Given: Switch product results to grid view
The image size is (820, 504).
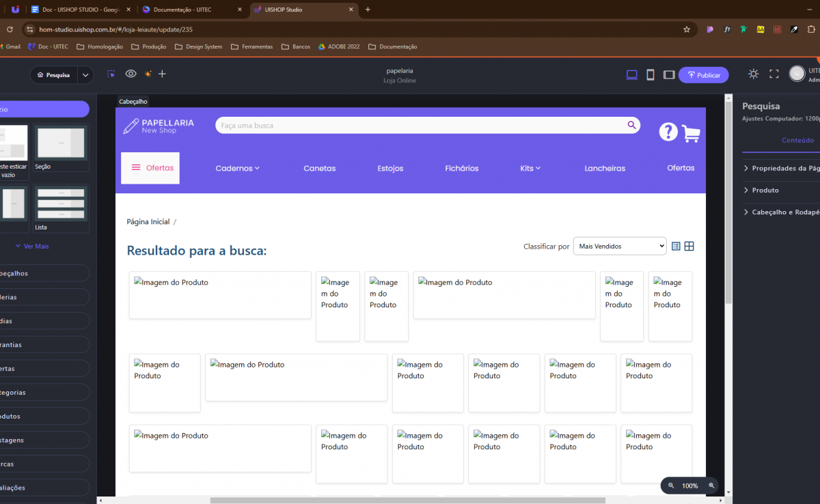Looking at the screenshot, I should tap(689, 247).
